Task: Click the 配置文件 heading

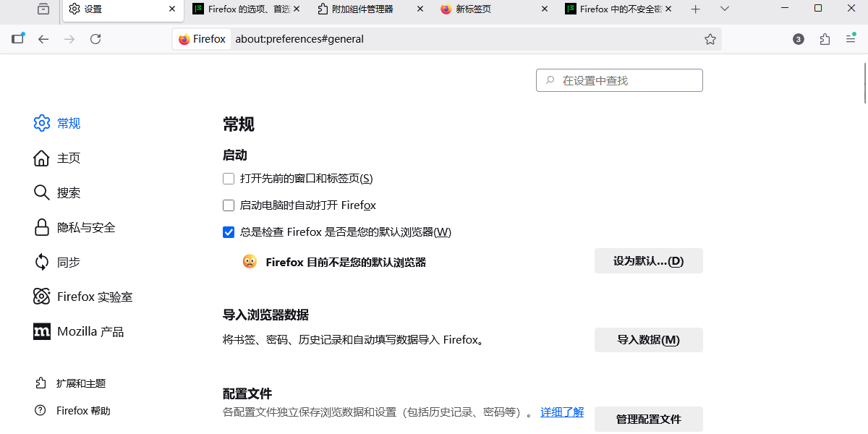Action: (x=247, y=393)
